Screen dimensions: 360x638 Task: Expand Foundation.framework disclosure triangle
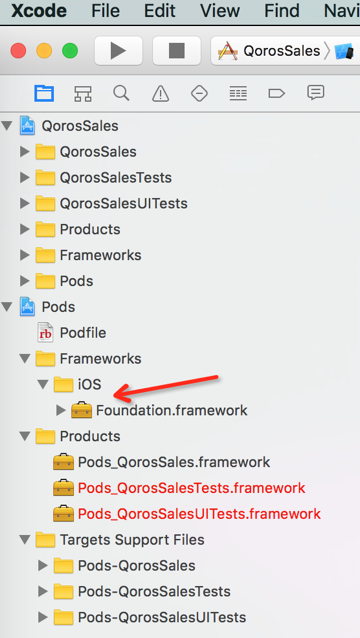point(61,410)
